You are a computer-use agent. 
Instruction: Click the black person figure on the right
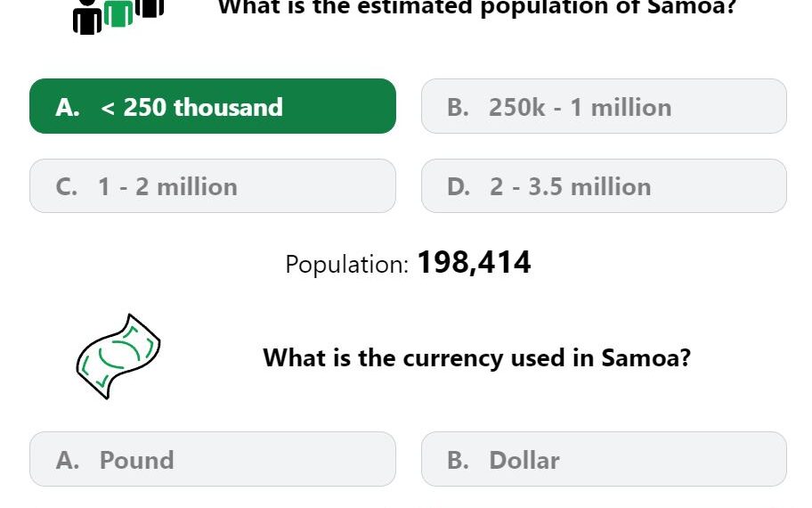point(150,8)
